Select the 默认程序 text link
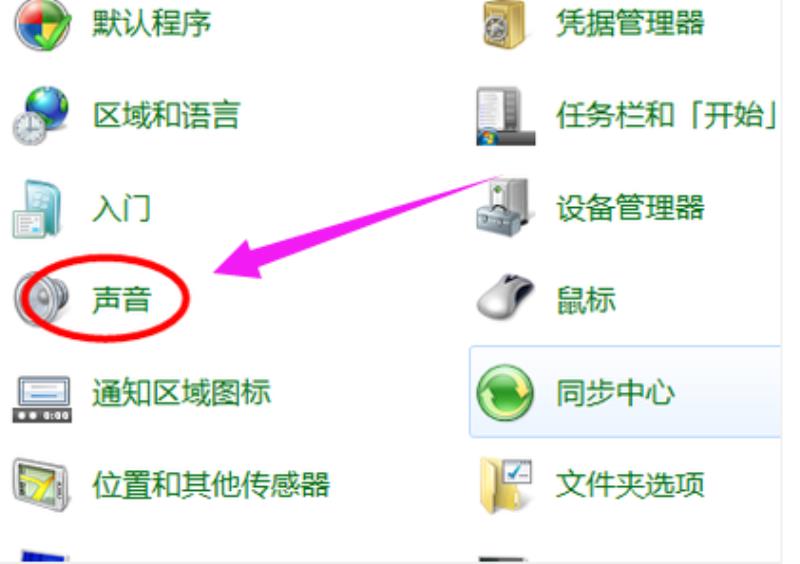The height and width of the screenshot is (564, 800). click(152, 23)
